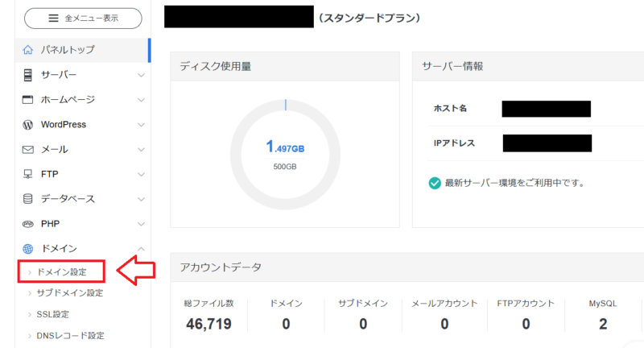
Task: Click the 総ファイル数 column label
Action: [208, 303]
